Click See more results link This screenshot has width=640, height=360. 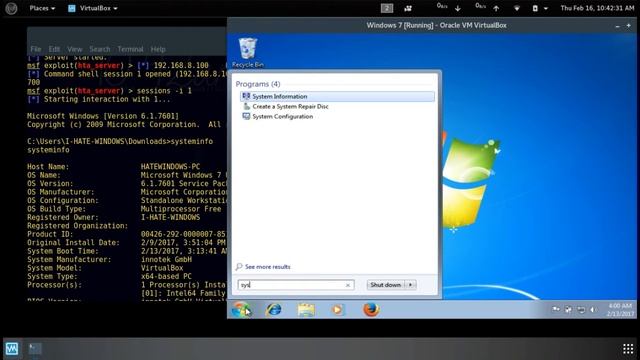tap(263, 267)
